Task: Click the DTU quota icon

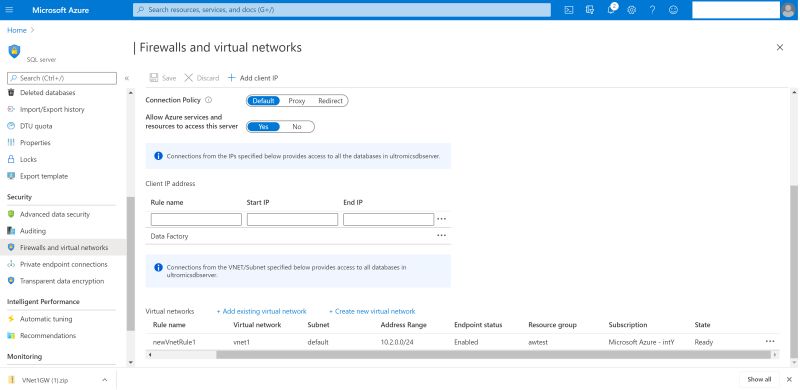Action: pyautogui.click(x=11, y=126)
